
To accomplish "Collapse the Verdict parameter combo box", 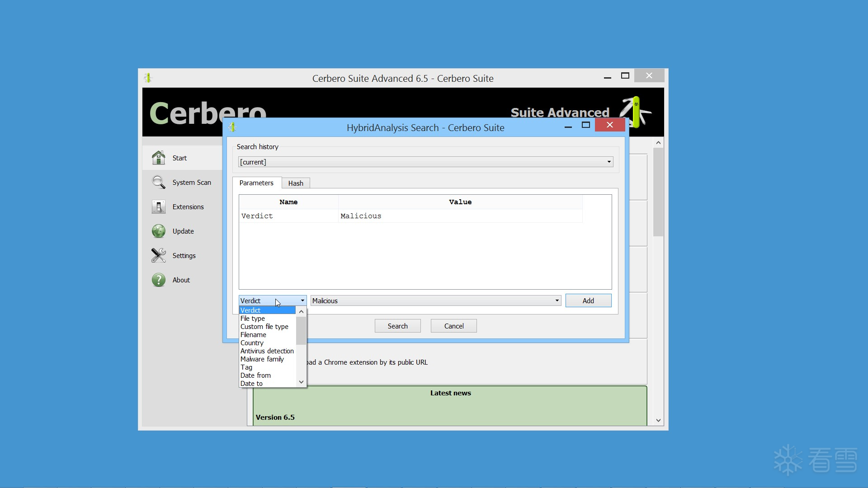I will click(302, 300).
